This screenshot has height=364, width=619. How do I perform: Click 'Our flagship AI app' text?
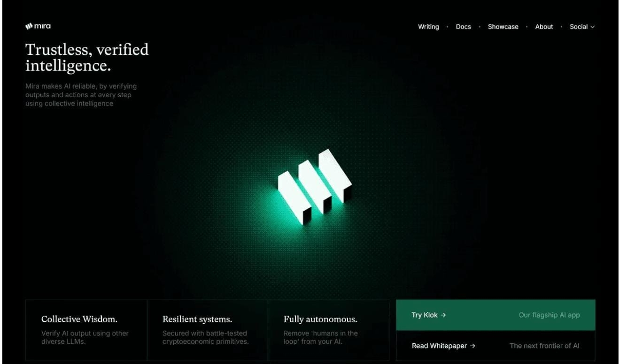[x=549, y=315]
